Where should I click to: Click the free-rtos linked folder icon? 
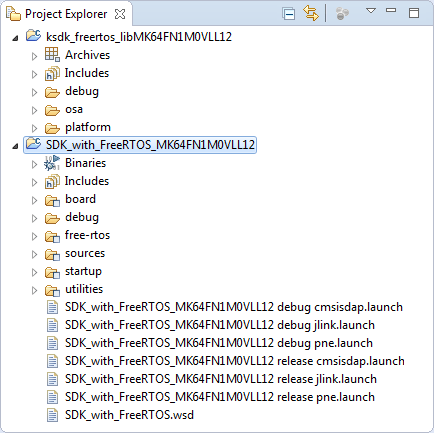click(x=52, y=236)
